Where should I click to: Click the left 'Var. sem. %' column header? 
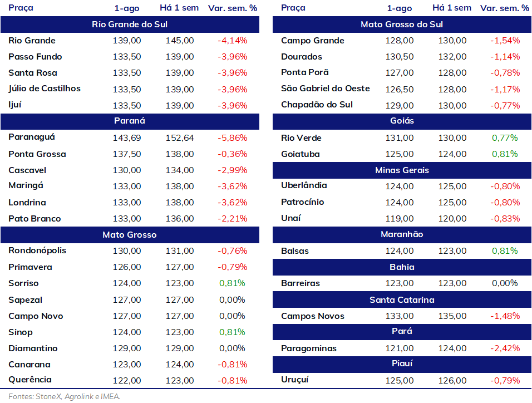(233, 8)
